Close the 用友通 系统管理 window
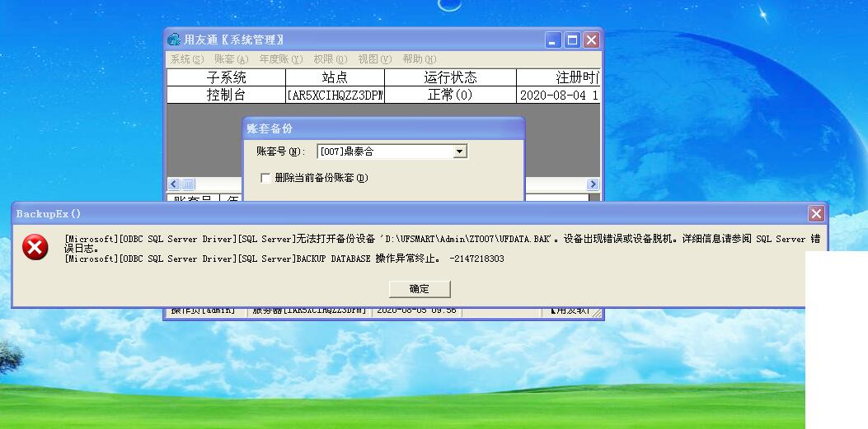 [x=591, y=40]
